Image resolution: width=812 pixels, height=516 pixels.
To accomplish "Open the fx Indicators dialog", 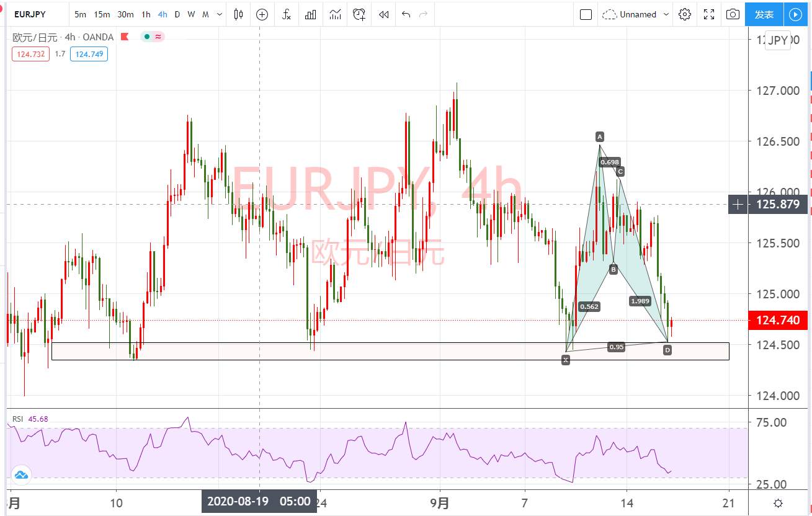I will pos(286,14).
